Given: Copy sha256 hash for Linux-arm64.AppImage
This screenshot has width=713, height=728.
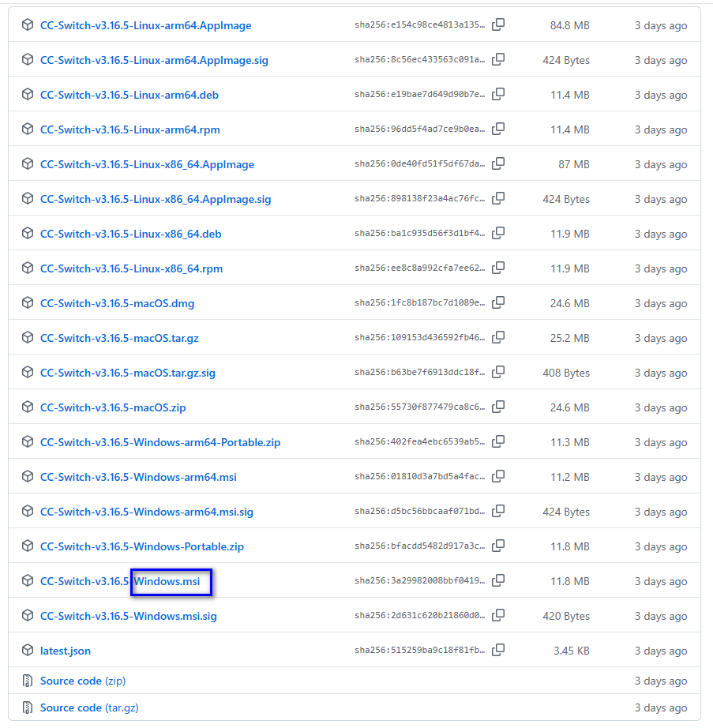Looking at the screenshot, I should (x=498, y=24).
